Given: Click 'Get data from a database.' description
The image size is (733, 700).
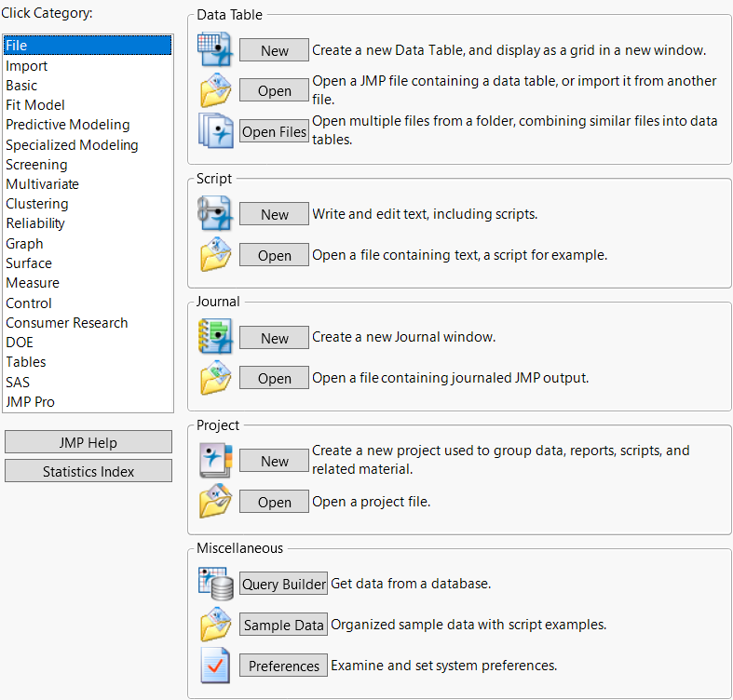Looking at the screenshot, I should tap(411, 583).
